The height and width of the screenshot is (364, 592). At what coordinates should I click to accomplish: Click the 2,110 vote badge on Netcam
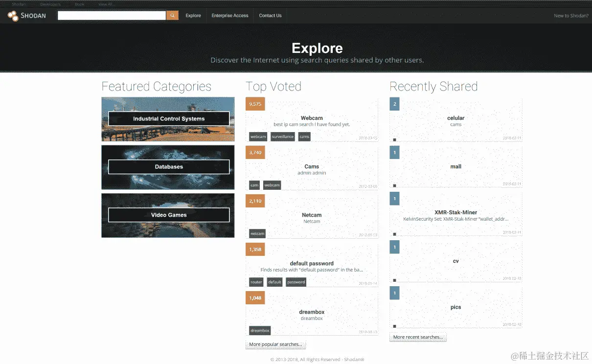pyautogui.click(x=255, y=201)
